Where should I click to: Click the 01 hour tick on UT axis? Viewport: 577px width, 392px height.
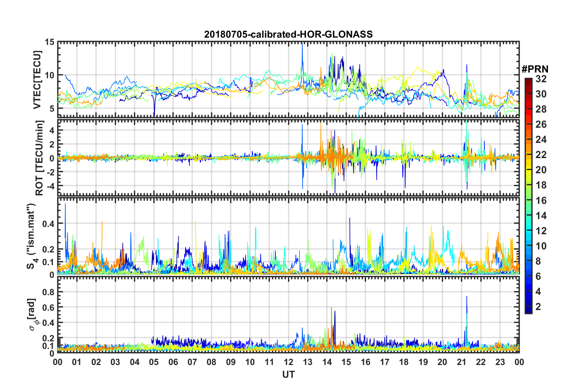(77, 362)
